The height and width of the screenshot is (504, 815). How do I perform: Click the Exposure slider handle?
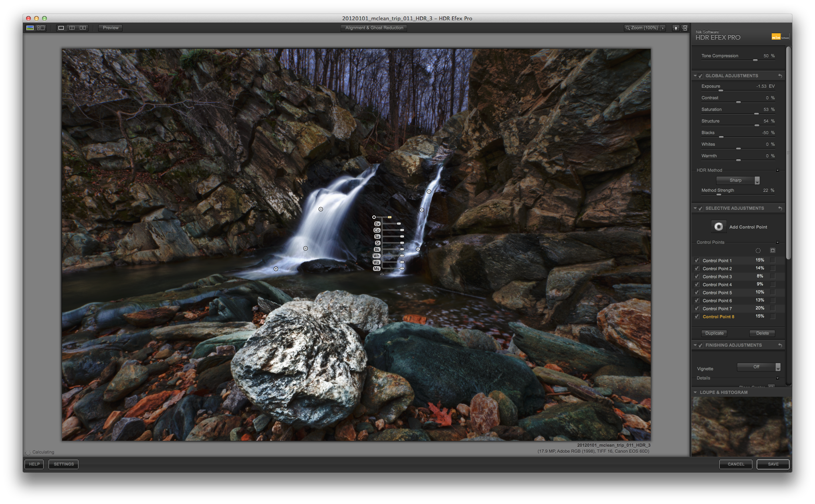pyautogui.click(x=720, y=90)
